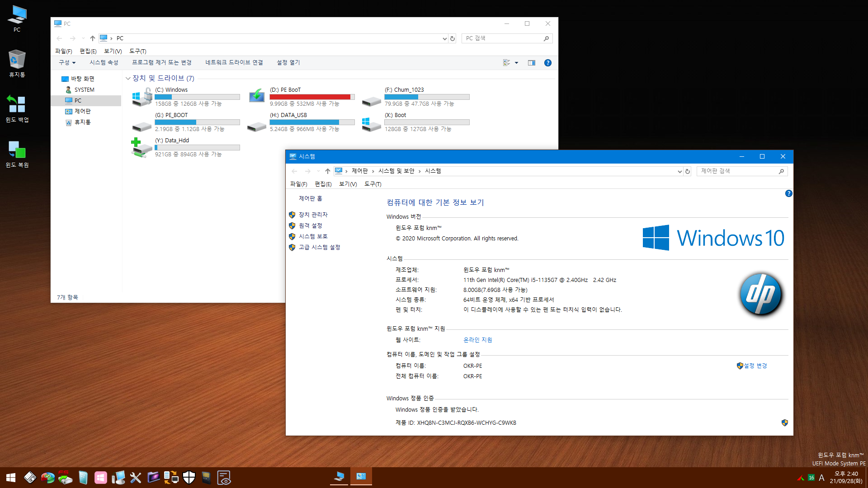The height and width of the screenshot is (488, 868).
Task: Open the view options dropdown arrow
Action: pos(516,63)
